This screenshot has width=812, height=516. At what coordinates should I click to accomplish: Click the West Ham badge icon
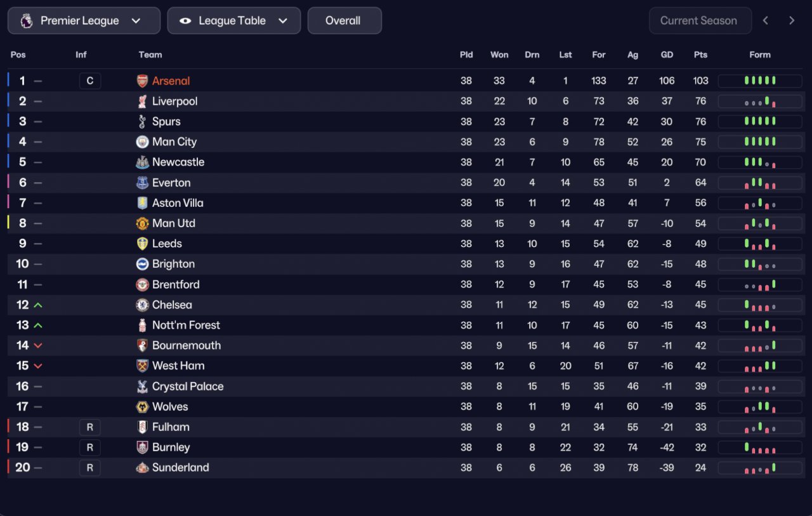pyautogui.click(x=142, y=366)
